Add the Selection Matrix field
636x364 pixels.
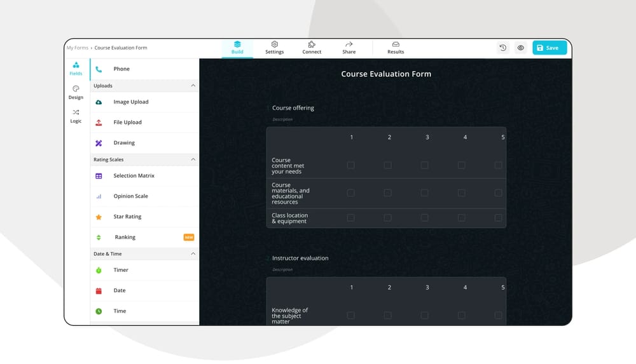click(134, 176)
